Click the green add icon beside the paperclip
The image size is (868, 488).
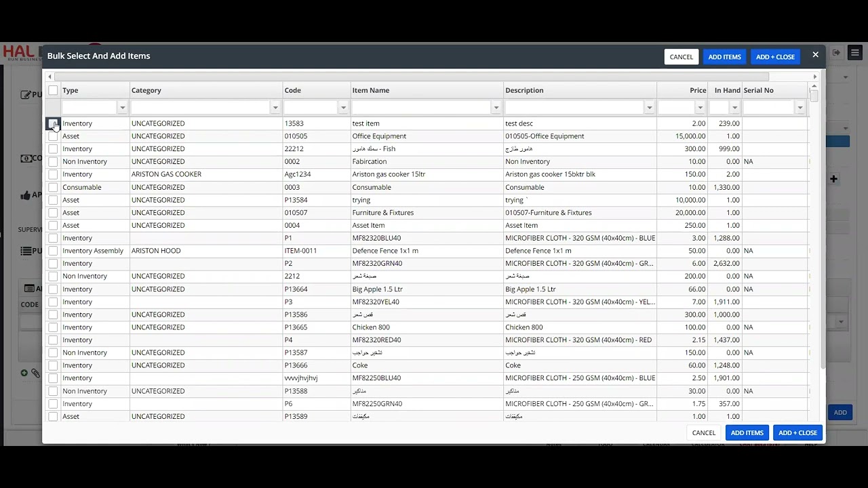(24, 373)
